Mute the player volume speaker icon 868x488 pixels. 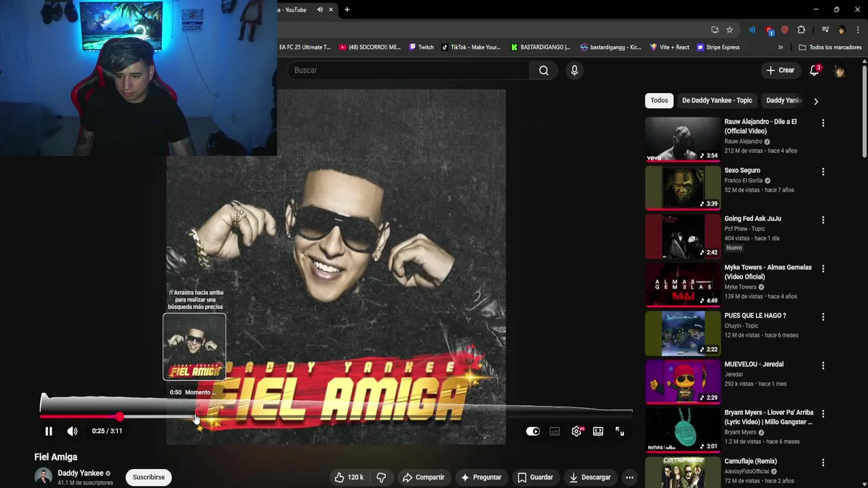pos(73,431)
